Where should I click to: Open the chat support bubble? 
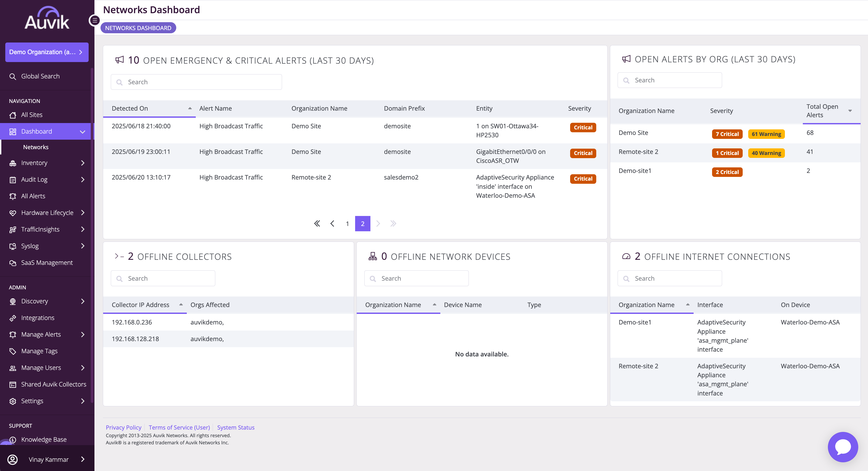click(x=843, y=447)
